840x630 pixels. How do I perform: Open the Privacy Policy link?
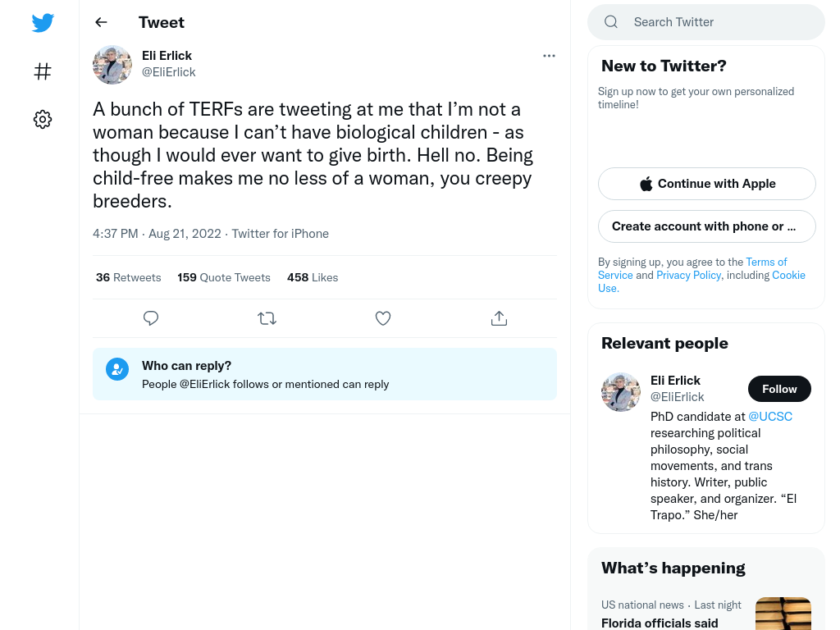[688, 275]
